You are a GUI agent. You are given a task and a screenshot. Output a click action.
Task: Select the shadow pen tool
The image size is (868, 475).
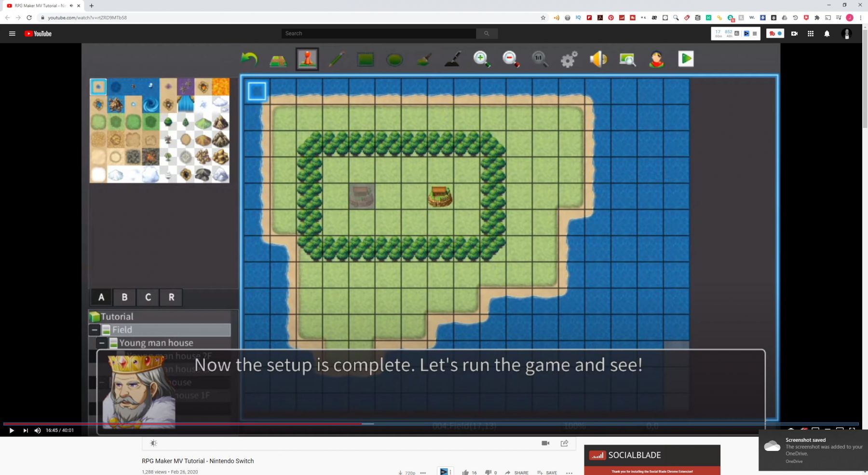point(452,59)
